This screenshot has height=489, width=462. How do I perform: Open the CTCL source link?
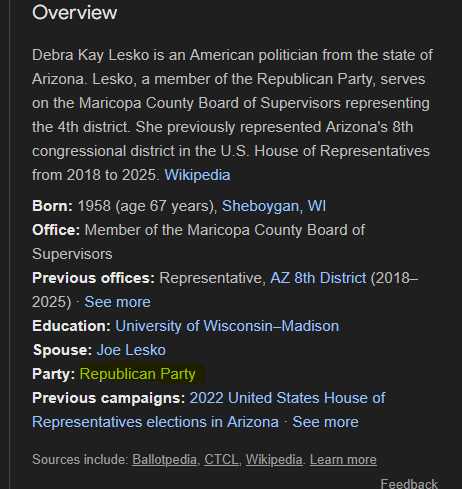click(x=221, y=459)
